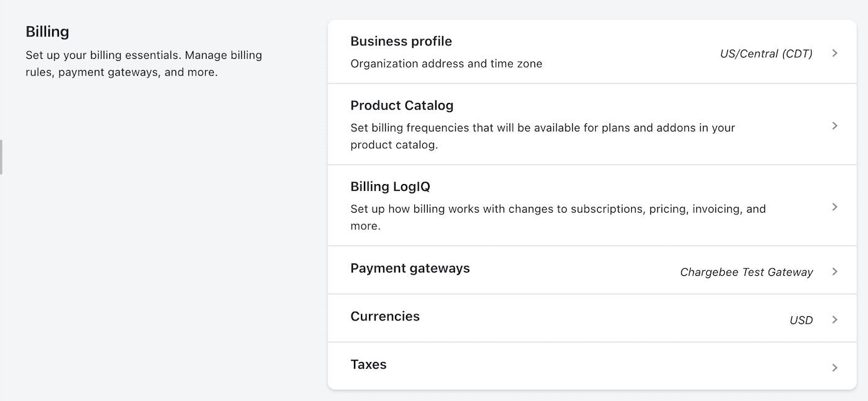
Task: Expand the Product Catalog chevron
Action: tap(835, 124)
